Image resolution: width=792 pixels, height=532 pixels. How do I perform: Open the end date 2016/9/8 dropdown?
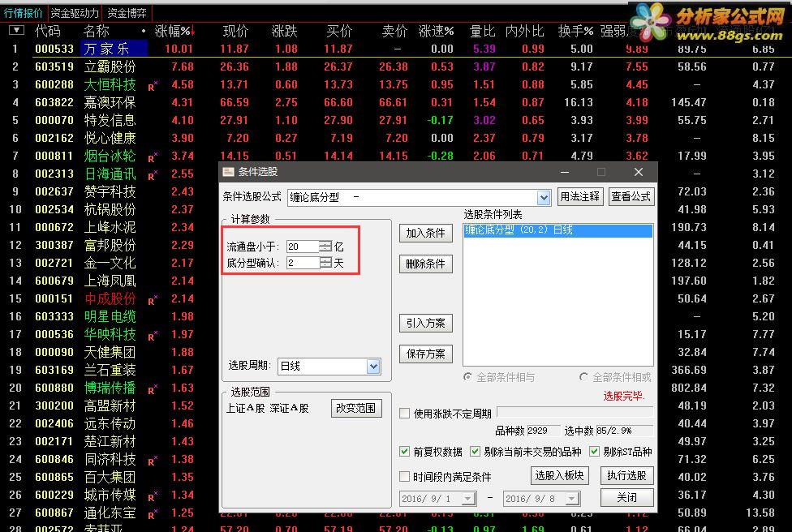tap(572, 499)
